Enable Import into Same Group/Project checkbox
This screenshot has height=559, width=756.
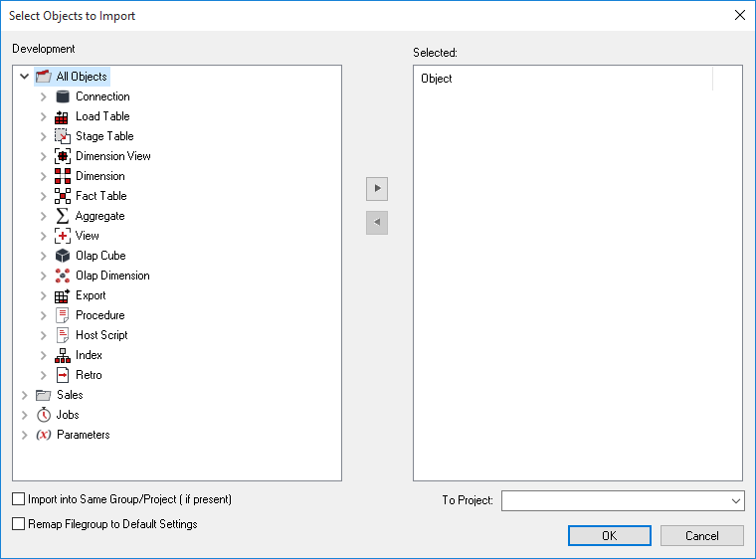pos(19,499)
